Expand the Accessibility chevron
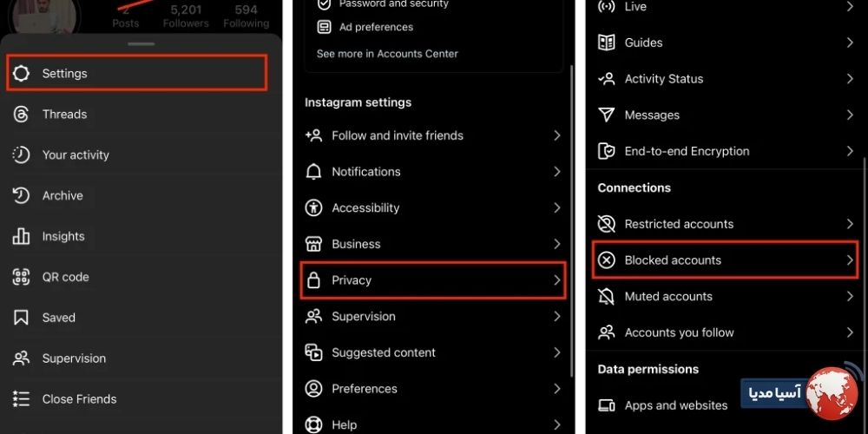The height and width of the screenshot is (434, 868). click(x=557, y=207)
